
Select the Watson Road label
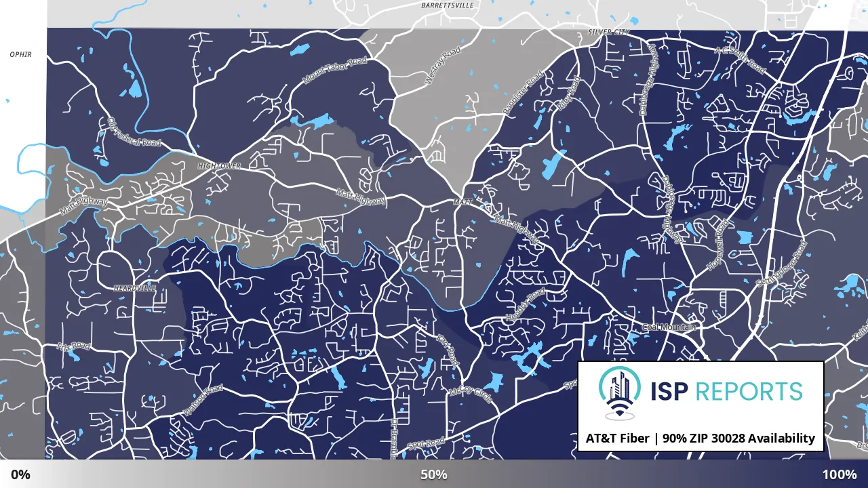[203, 401]
